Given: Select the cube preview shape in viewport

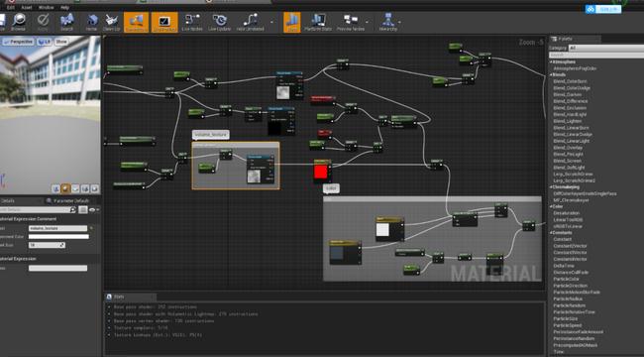Looking at the screenshot, I should (85, 188).
